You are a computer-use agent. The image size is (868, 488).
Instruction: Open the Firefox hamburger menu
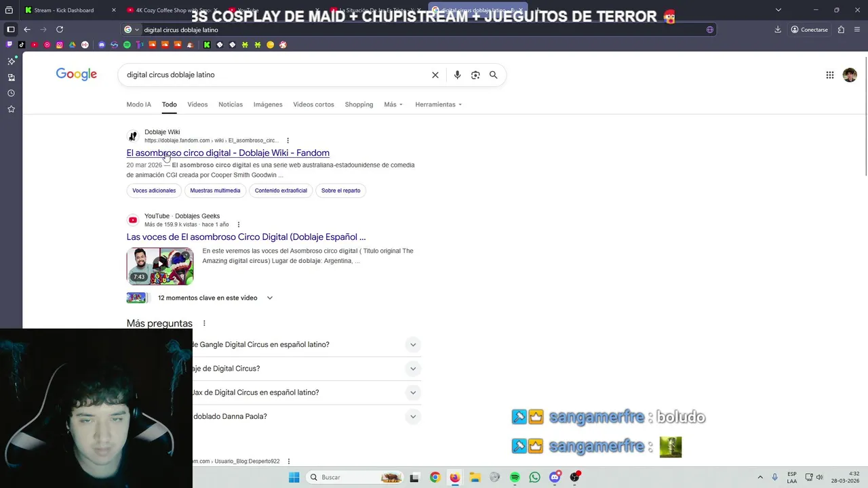(x=857, y=29)
